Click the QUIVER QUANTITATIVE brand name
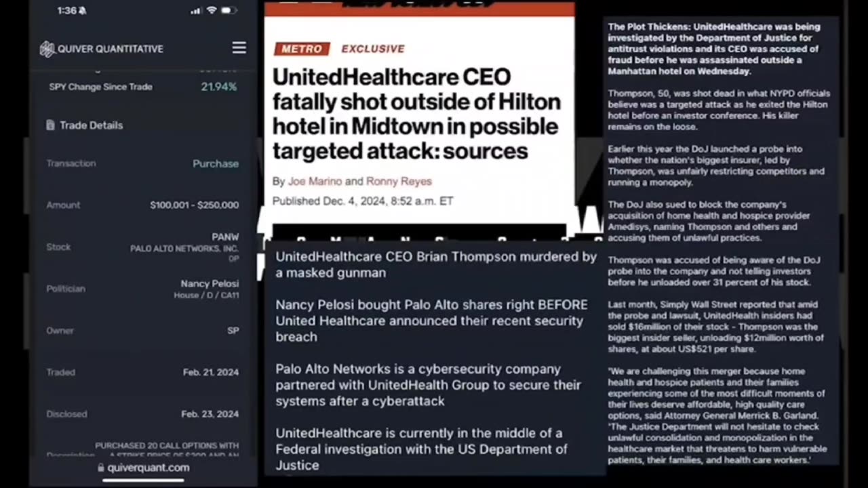This screenshot has height=488, width=868. pos(110,49)
